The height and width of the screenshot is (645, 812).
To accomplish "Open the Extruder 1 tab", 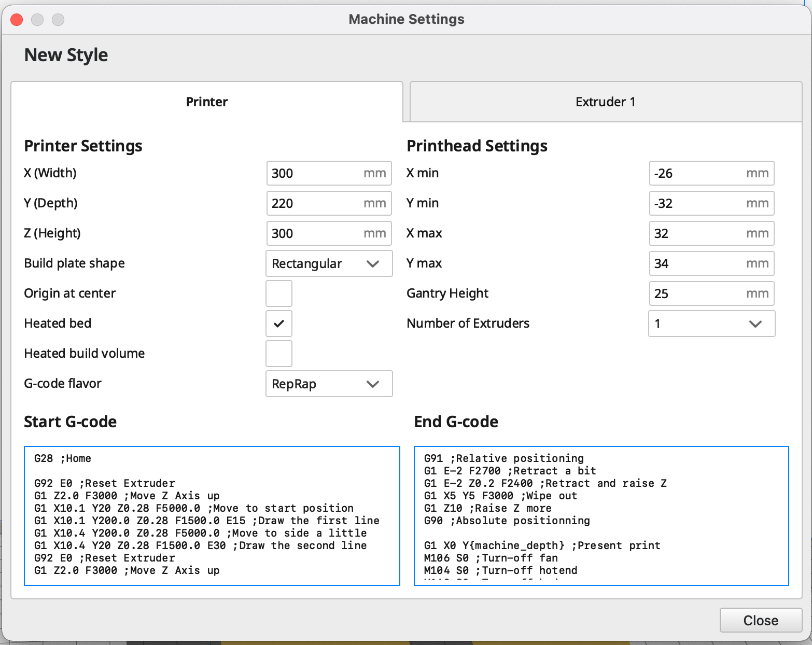I will (x=606, y=102).
